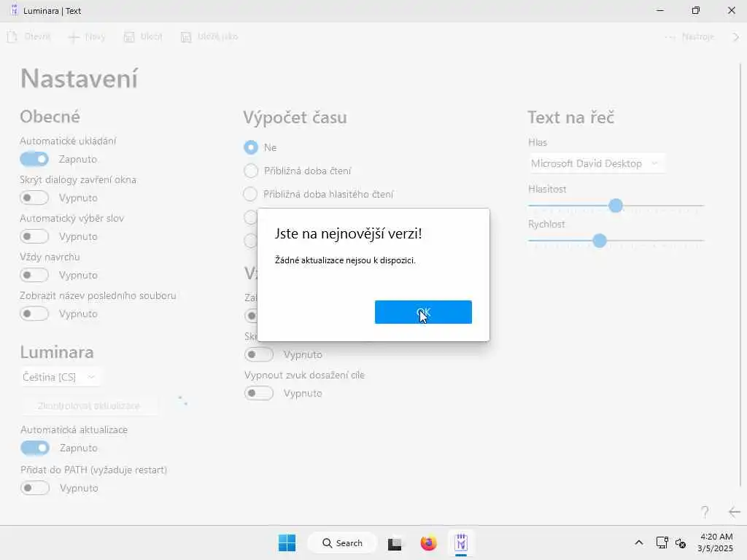The height and width of the screenshot is (560, 747).
Task: Expand the toolbar overflow chevron
Action: (735, 36)
